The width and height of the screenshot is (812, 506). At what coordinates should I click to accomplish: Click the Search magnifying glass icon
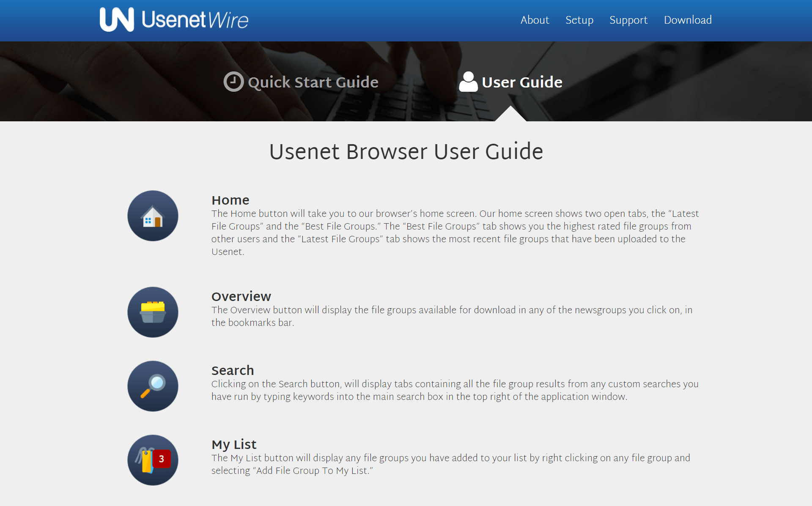coord(152,386)
